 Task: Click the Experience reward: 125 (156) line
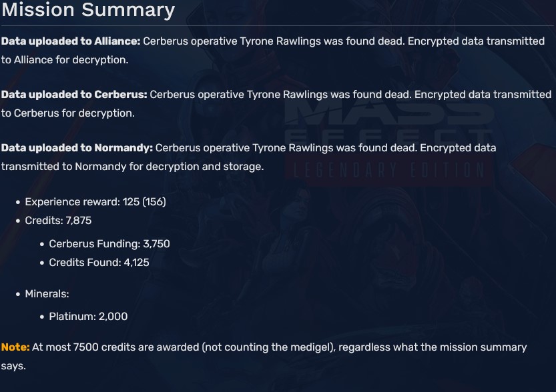click(95, 202)
